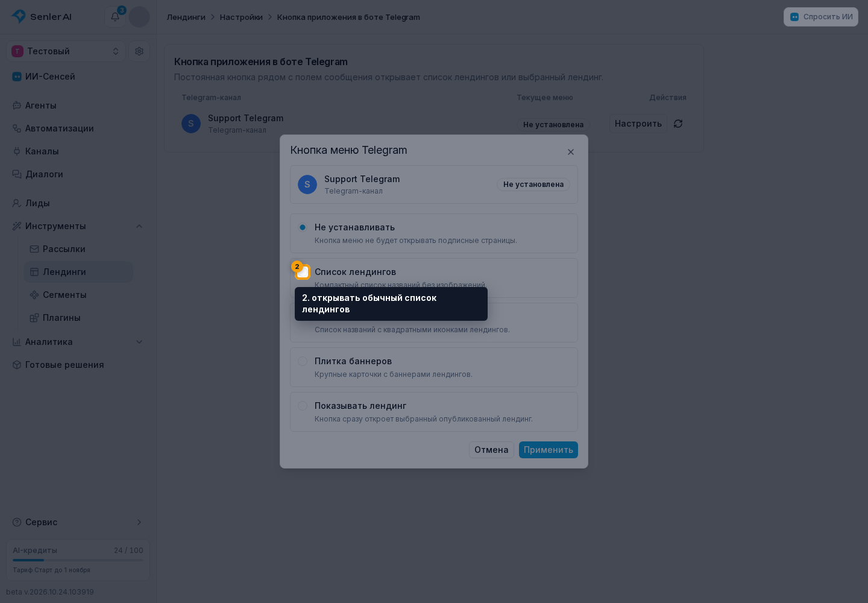Select the Плитка баннеров radio option
Image resolution: width=868 pixels, height=603 pixels.
coord(303,361)
